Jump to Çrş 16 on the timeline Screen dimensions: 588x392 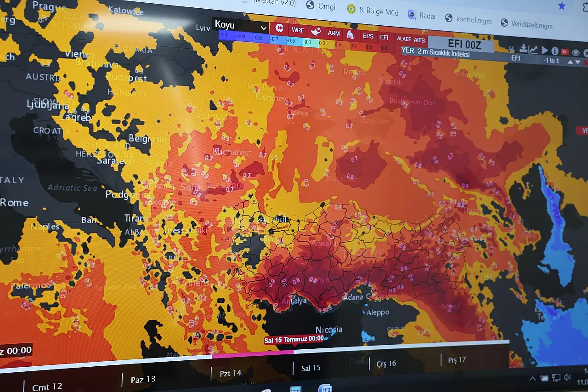[x=386, y=364]
